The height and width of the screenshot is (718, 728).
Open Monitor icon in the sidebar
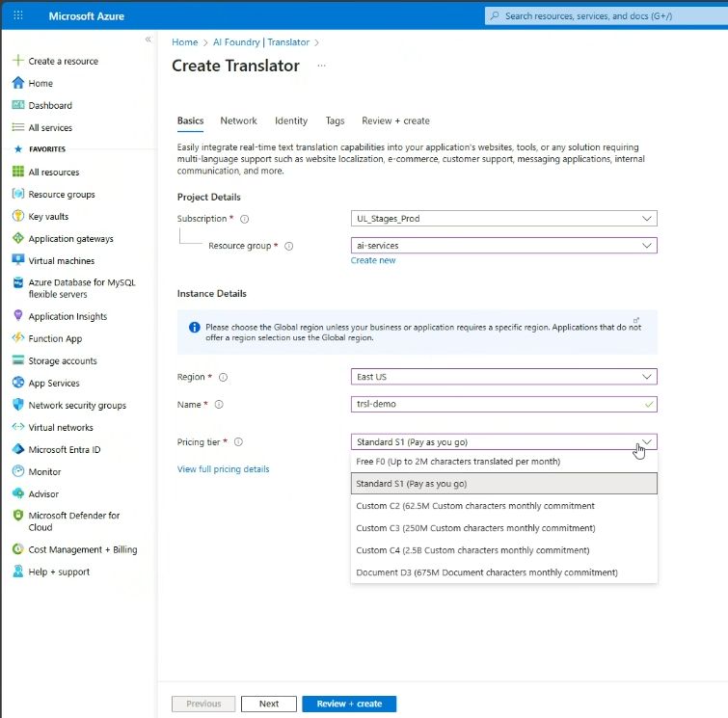(18, 472)
